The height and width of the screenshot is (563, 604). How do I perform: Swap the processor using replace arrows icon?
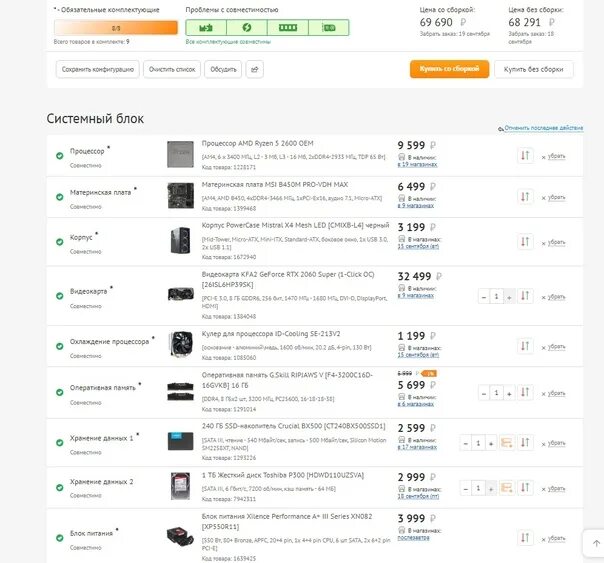(525, 156)
